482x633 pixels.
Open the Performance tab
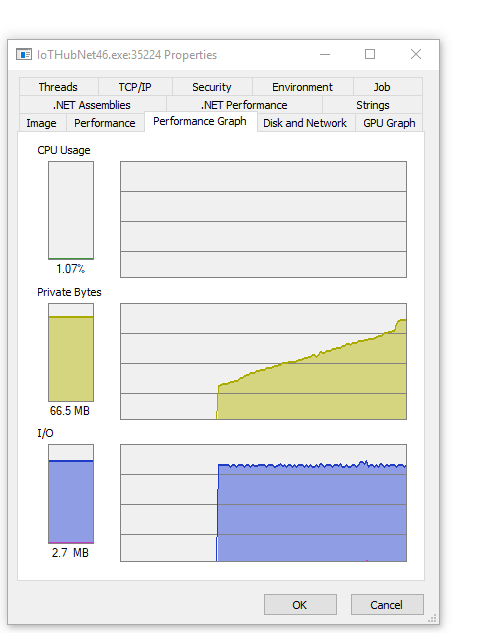pos(105,123)
